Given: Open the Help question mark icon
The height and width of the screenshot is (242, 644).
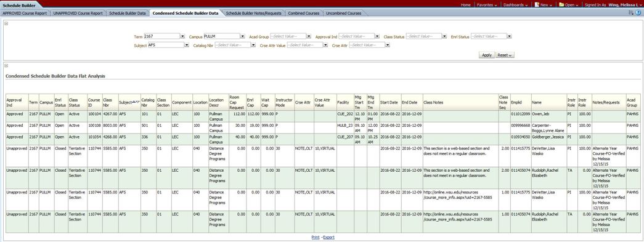Looking at the screenshot, I should pos(638,13).
